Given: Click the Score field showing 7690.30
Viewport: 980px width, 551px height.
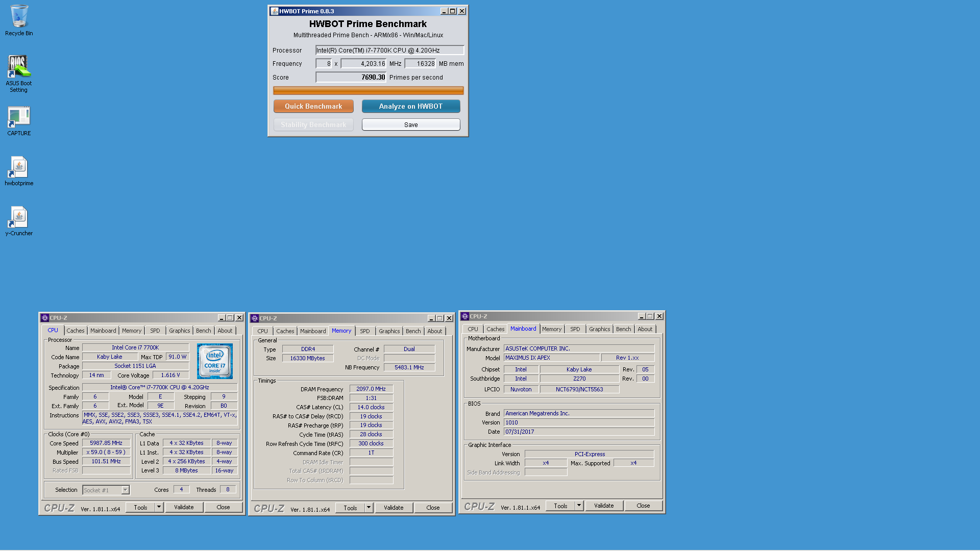Looking at the screenshot, I should tap(351, 78).
